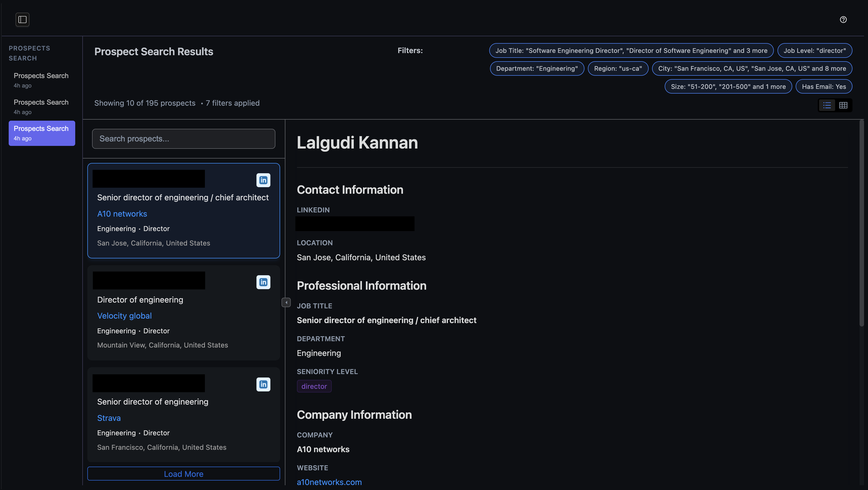This screenshot has height=490, width=868.
Task: Click the Job Level director filter chip
Action: 814,50
